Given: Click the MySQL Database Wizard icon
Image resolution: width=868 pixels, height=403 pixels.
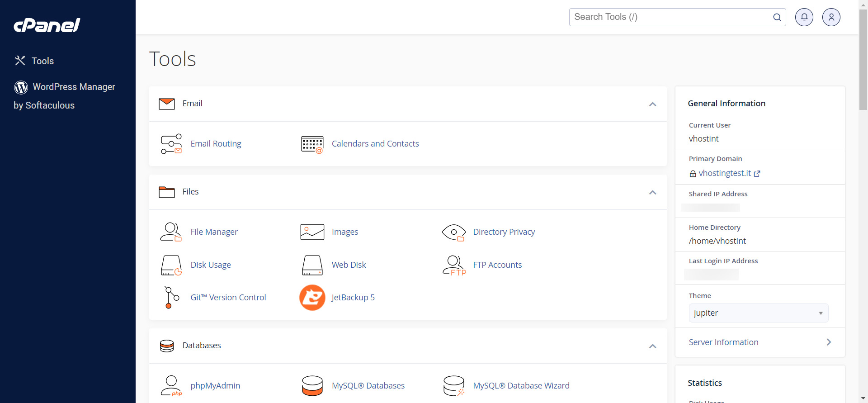Looking at the screenshot, I should (x=454, y=386).
